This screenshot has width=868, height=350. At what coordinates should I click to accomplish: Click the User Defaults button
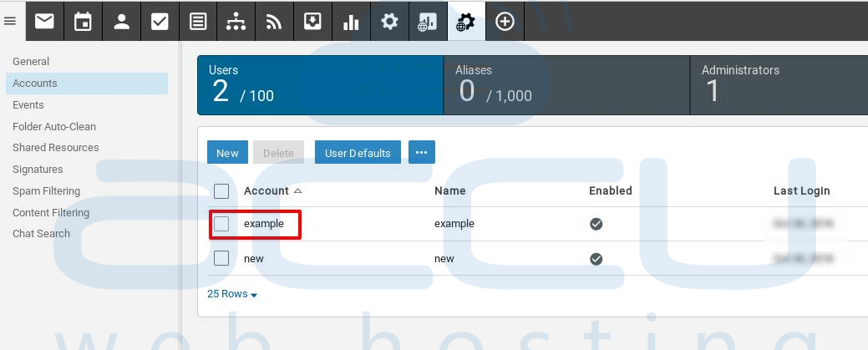click(358, 152)
